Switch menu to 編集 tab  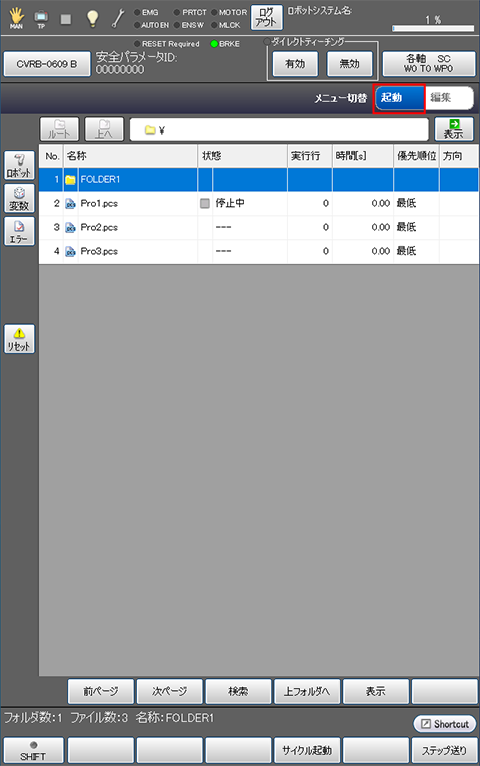[449, 98]
